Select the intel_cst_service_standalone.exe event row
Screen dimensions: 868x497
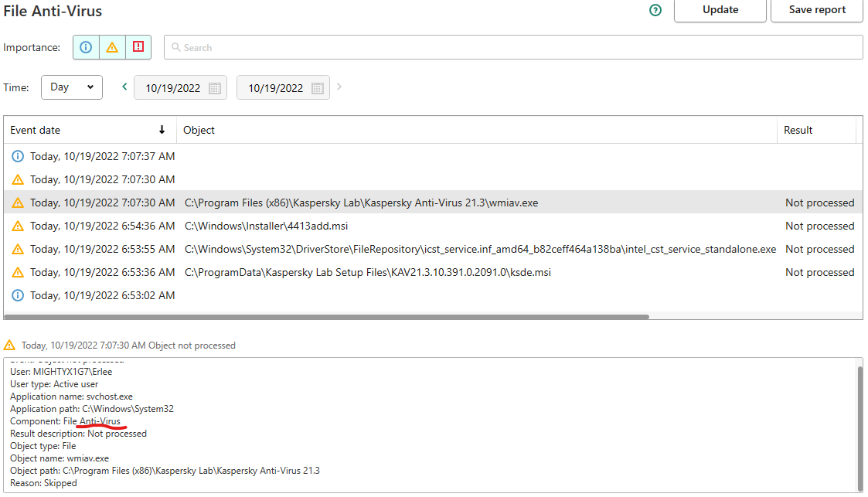click(x=433, y=249)
